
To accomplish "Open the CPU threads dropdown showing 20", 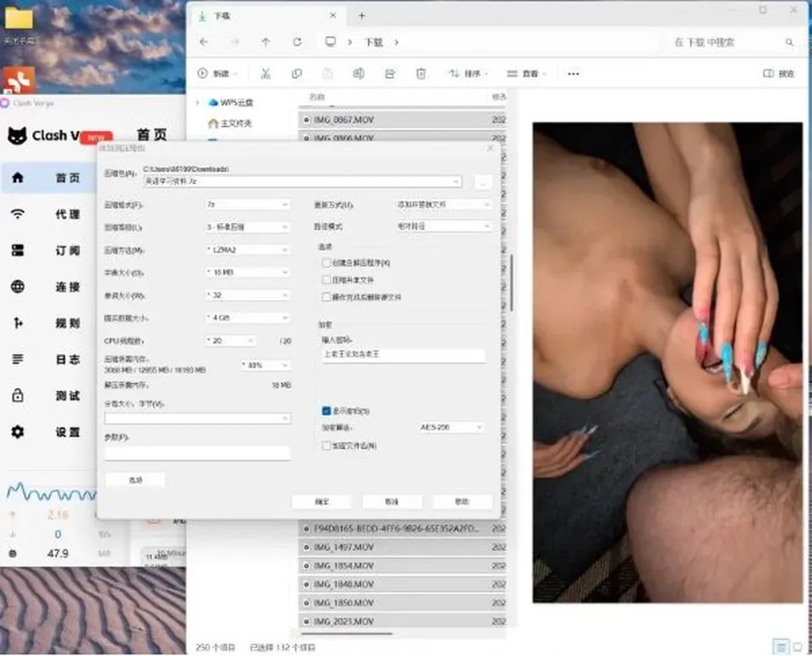I will 230,340.
